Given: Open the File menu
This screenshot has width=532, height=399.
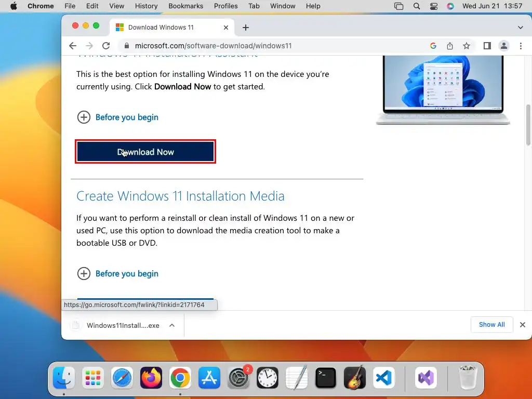Looking at the screenshot, I should click(70, 6).
